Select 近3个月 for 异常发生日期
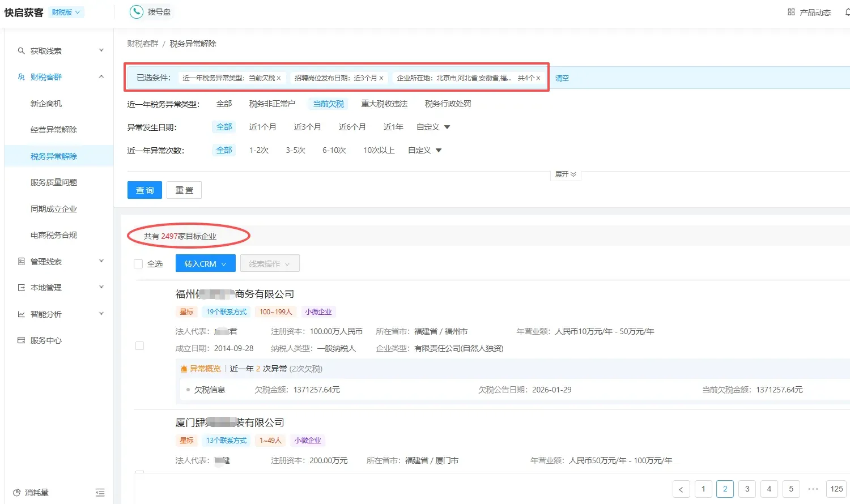Screen dimensions: 850x504 pyautogui.click(x=308, y=127)
